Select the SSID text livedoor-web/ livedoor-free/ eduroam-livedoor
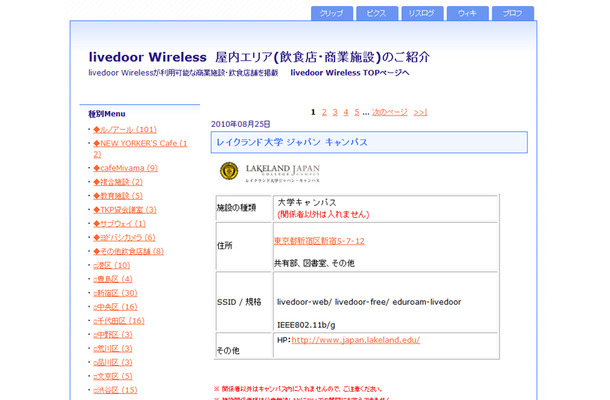The image size is (610, 400). click(x=369, y=302)
